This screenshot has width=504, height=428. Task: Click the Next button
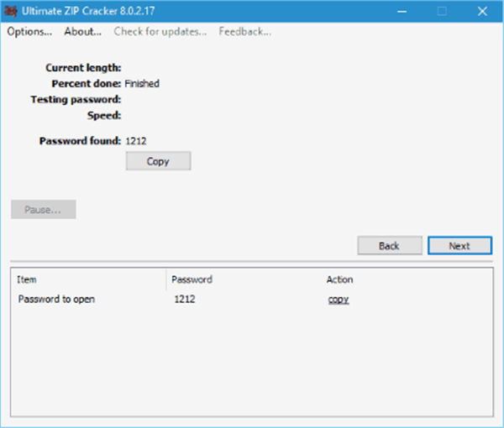(459, 246)
